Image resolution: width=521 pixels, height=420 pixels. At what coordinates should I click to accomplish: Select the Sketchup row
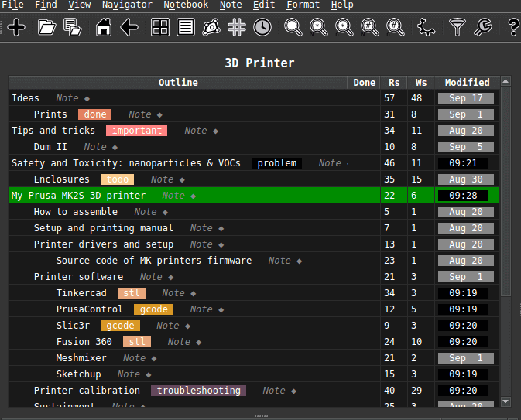point(254,374)
